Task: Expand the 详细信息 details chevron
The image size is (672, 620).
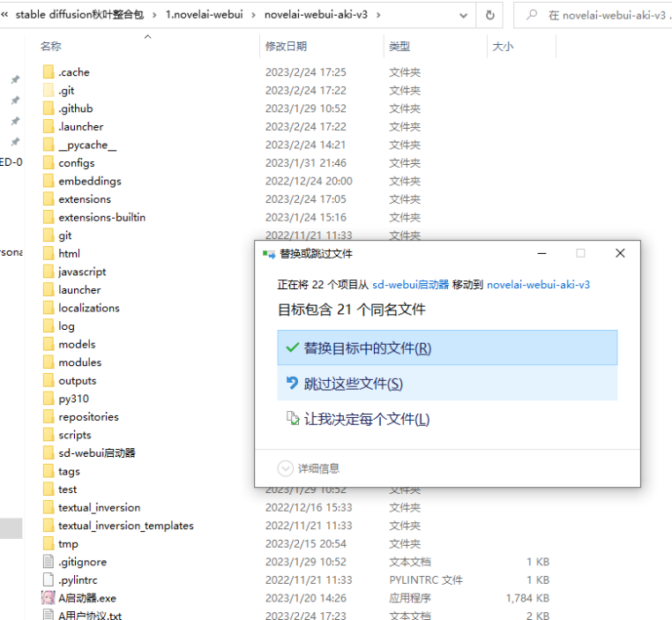Action: [x=286, y=468]
